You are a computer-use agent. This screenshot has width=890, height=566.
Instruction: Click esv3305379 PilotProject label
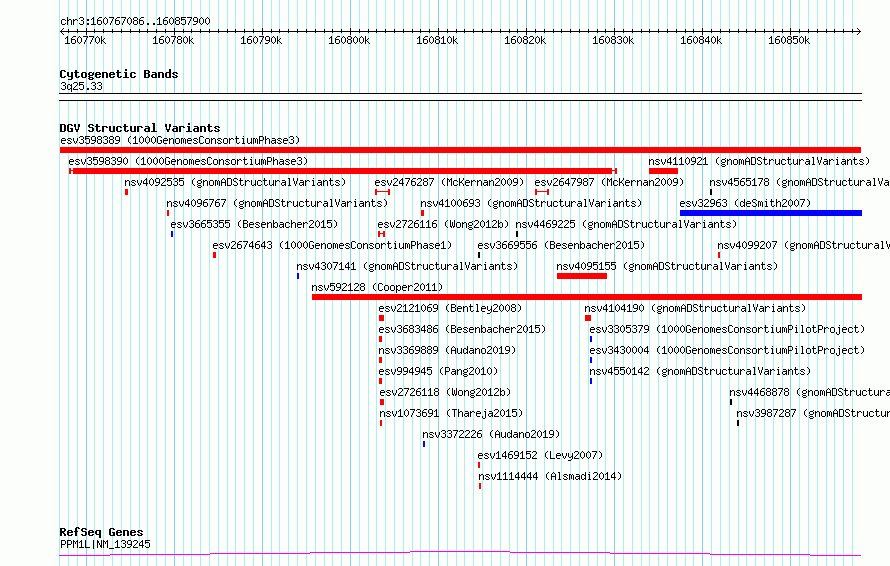click(727, 329)
